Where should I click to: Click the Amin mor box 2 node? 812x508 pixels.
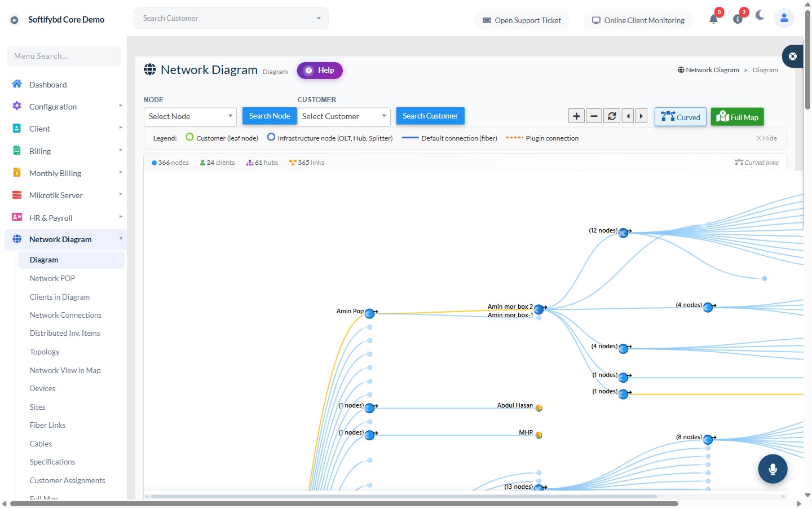pyautogui.click(x=539, y=309)
